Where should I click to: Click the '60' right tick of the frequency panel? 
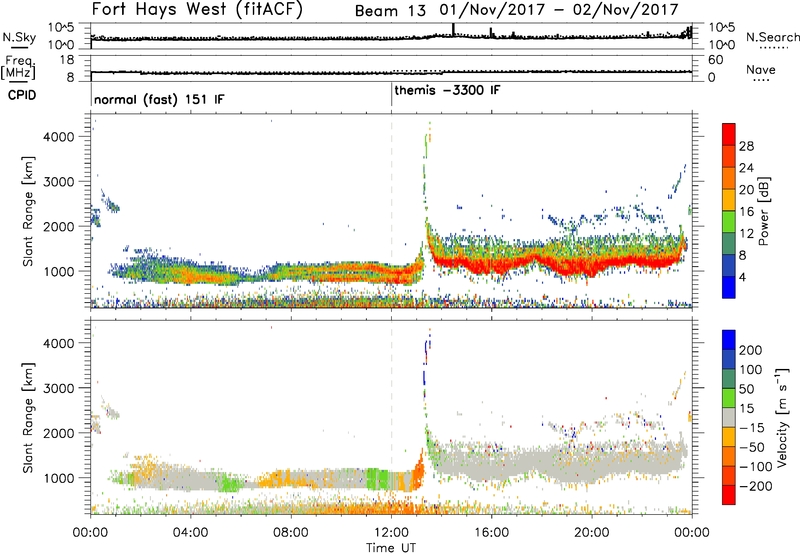pos(715,60)
